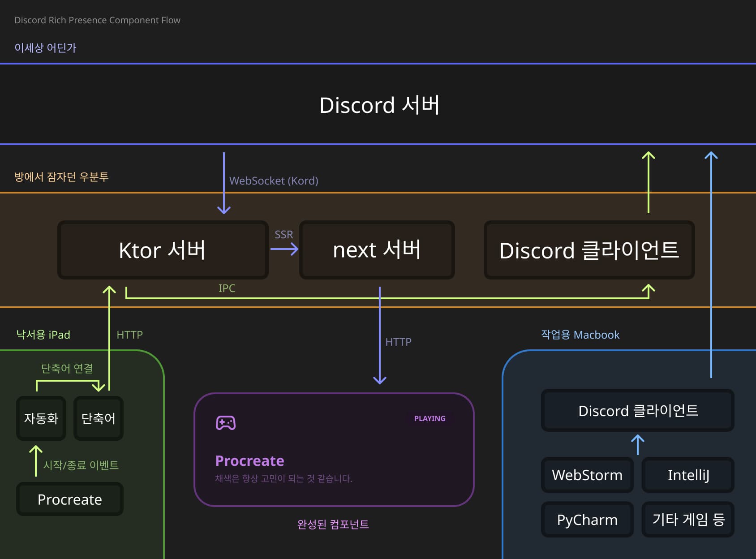Click the PyCharm box
The width and height of the screenshot is (756, 559).
pyautogui.click(x=587, y=520)
